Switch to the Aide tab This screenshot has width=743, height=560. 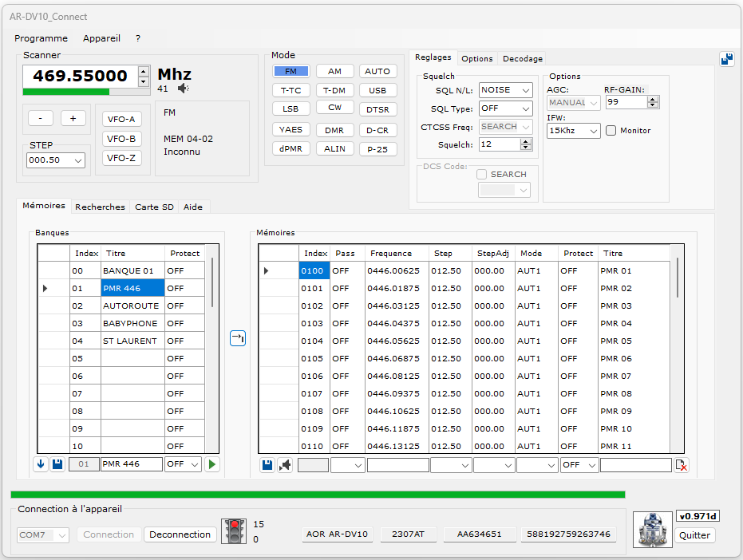(193, 207)
